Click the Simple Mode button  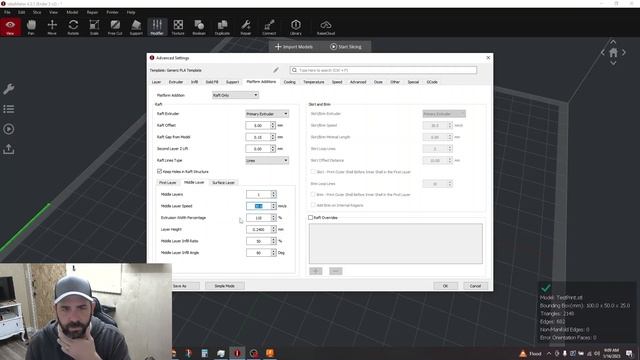(x=224, y=286)
